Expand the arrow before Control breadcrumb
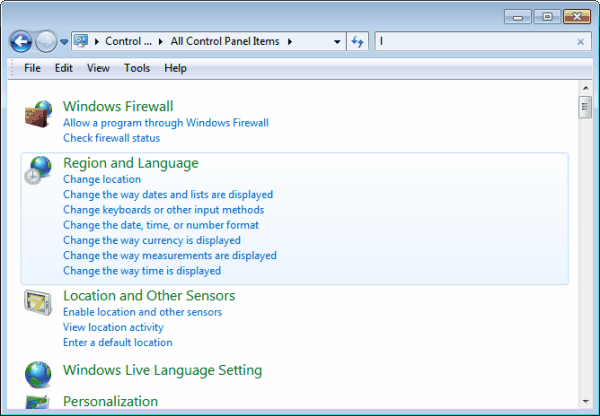Screen dimensions: 600x416 coord(97,41)
